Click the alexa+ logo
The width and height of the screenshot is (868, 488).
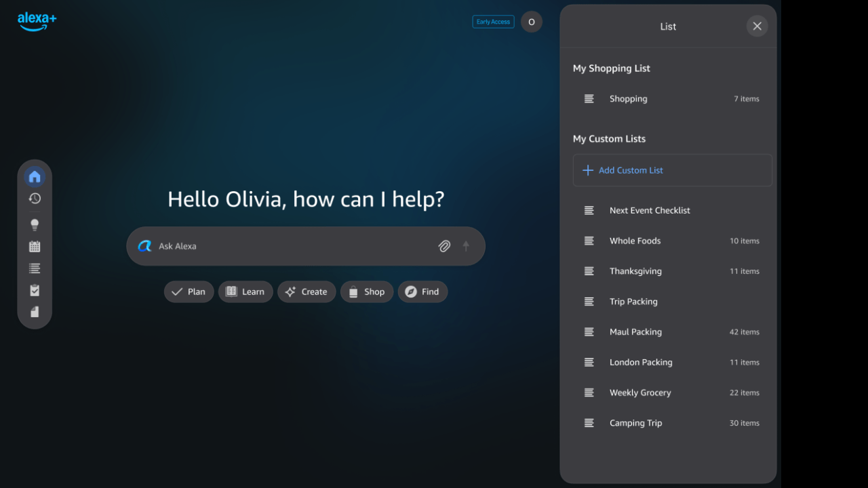[37, 21]
